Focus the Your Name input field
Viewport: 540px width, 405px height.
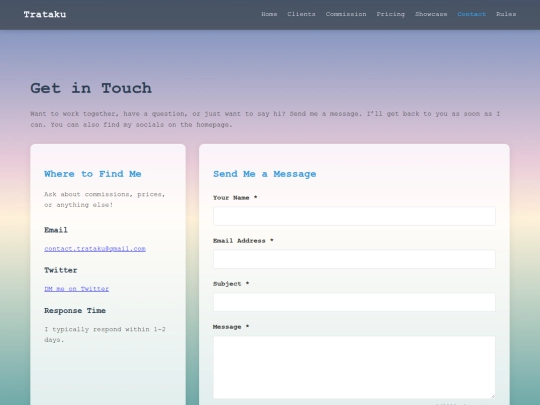tap(354, 216)
